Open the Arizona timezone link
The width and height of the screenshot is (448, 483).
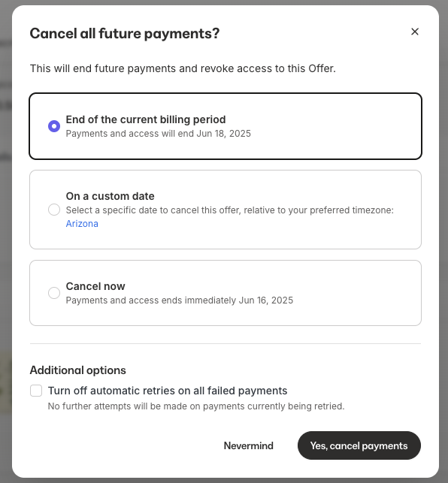82,224
